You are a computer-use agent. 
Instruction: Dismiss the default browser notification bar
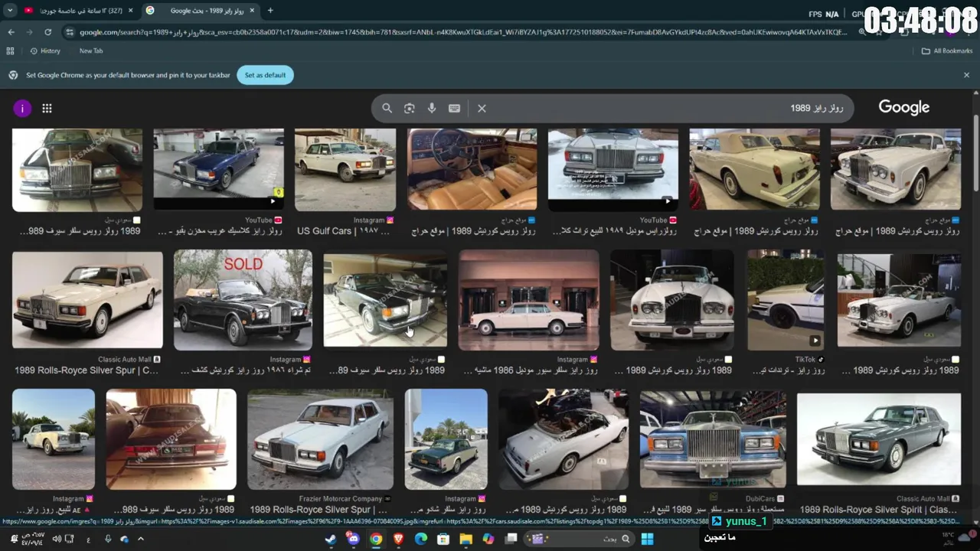click(x=966, y=75)
